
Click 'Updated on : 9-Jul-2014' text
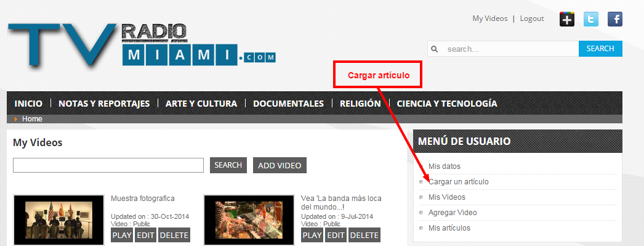[337, 217]
